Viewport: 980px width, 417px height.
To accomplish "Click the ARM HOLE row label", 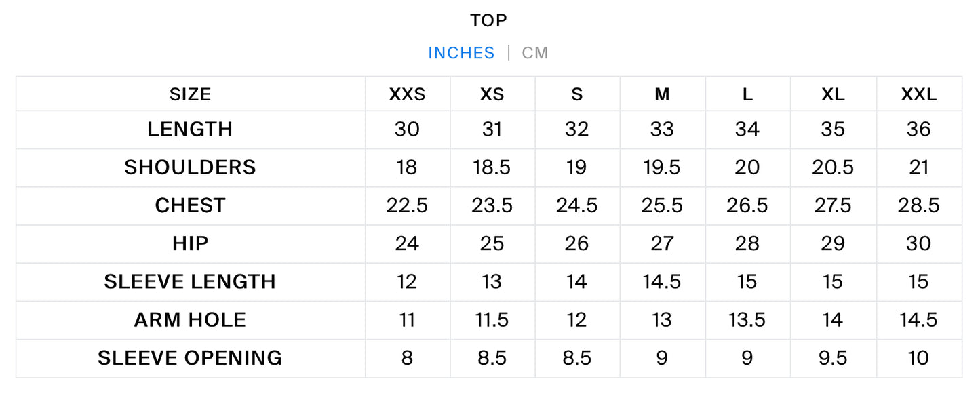I will coord(190,319).
